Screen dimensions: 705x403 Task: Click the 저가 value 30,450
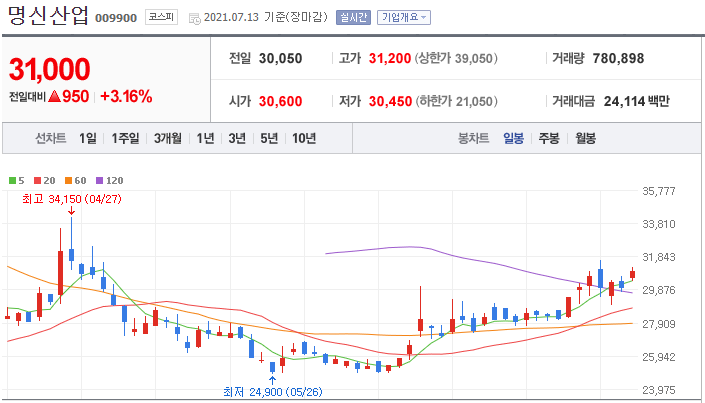click(390, 101)
